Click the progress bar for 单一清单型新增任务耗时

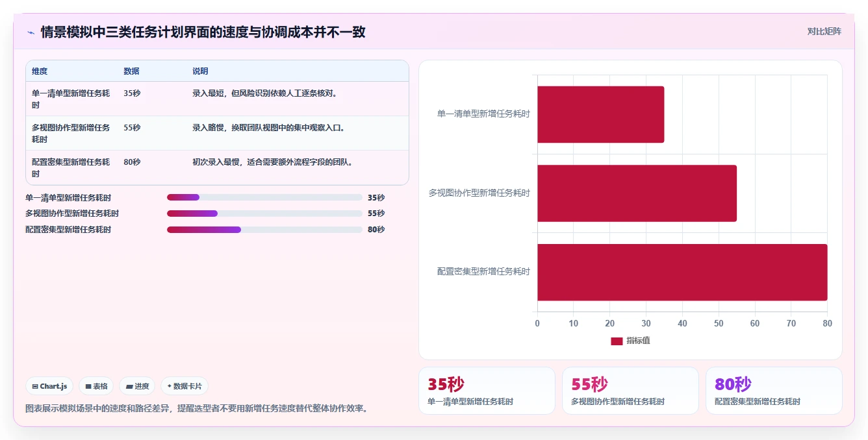pos(264,197)
